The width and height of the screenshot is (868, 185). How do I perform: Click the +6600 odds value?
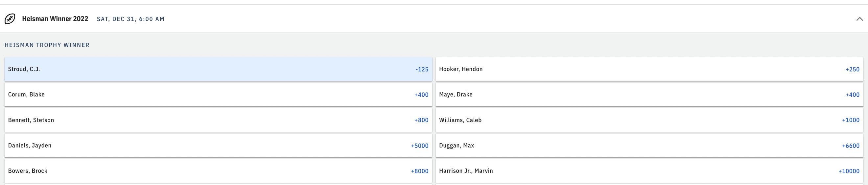851,146
